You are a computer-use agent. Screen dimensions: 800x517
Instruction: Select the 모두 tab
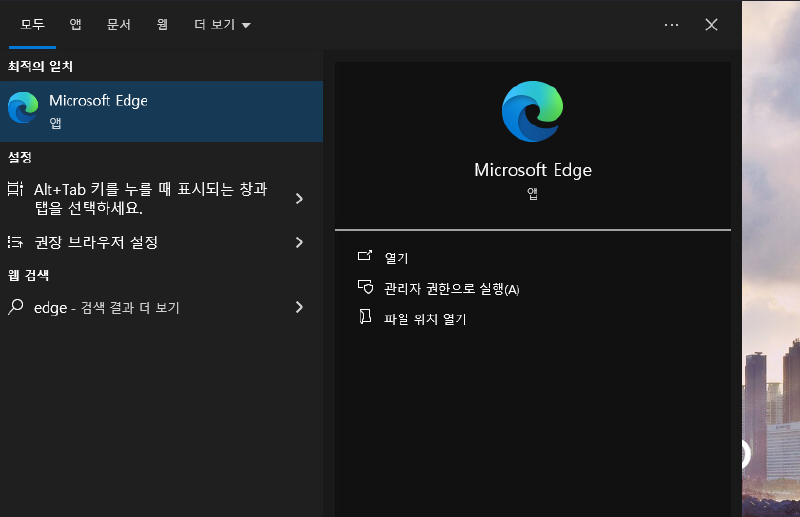[33, 24]
